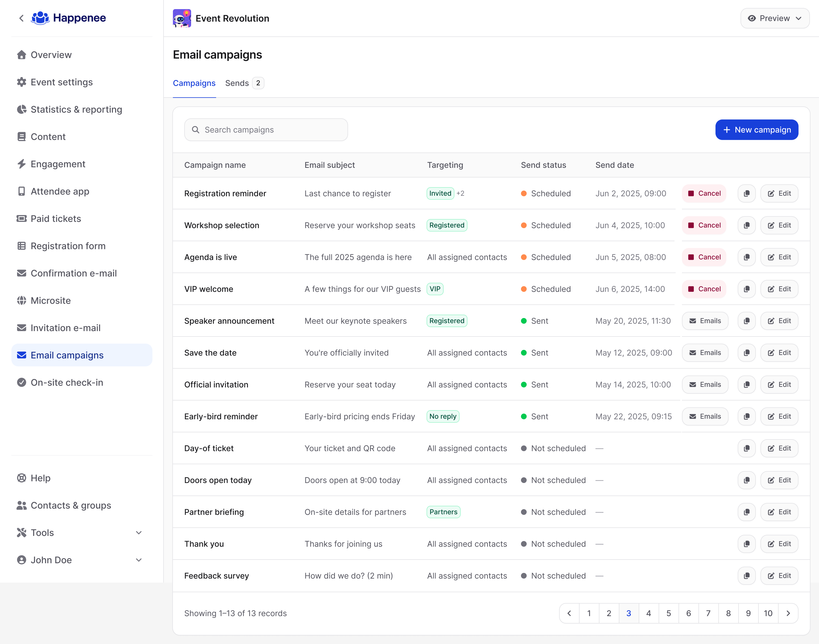Jump to page 5 in pagination
The image size is (819, 644).
(x=668, y=613)
